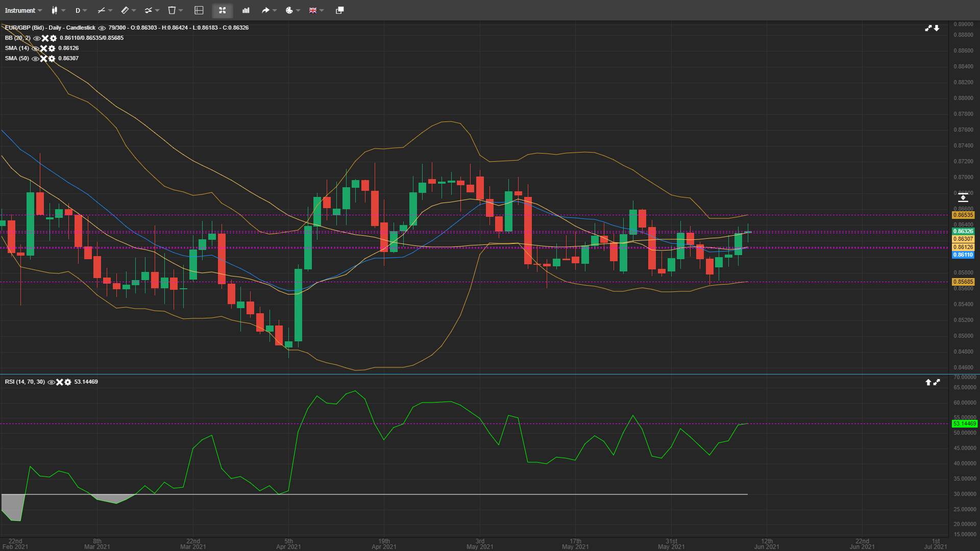Click the trash bin delete icon
This screenshot has height=551, width=980.
point(172,10)
